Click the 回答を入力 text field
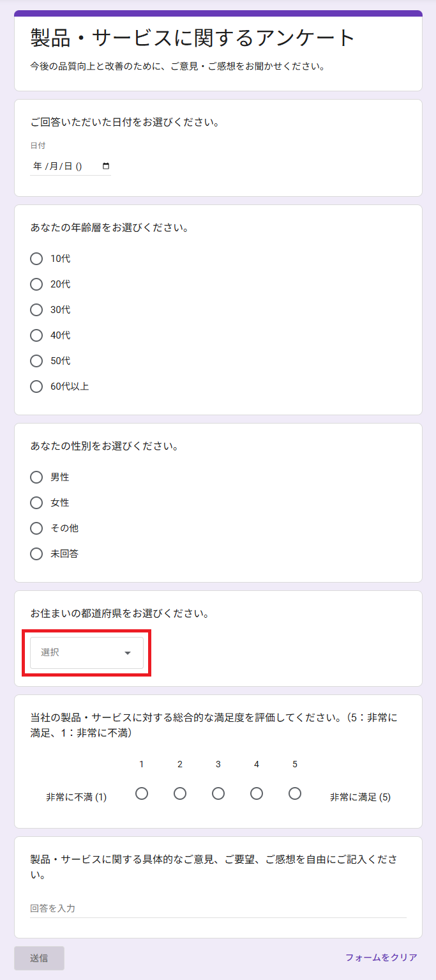Screen dimensions: 436x980 click(218, 908)
